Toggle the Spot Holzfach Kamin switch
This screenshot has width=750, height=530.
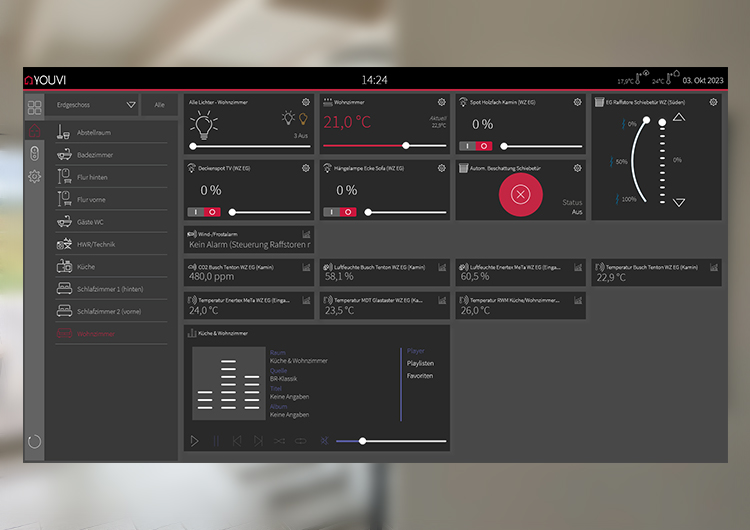[475, 146]
